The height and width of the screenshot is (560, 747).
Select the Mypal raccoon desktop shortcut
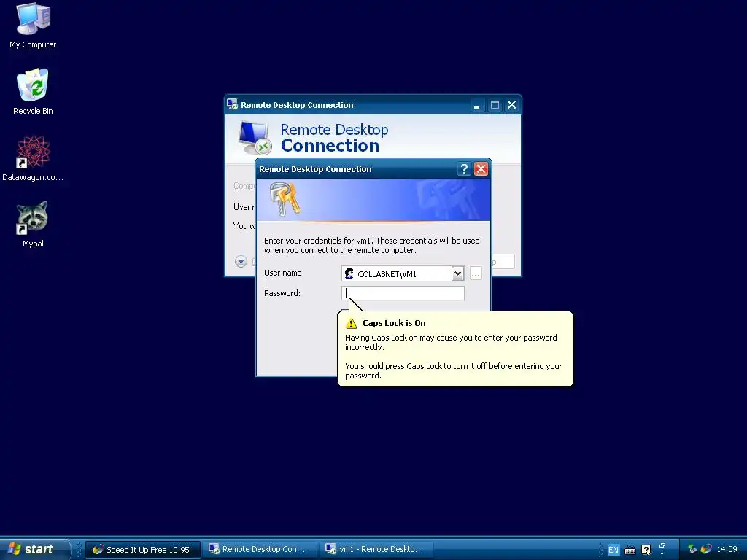pos(33,225)
